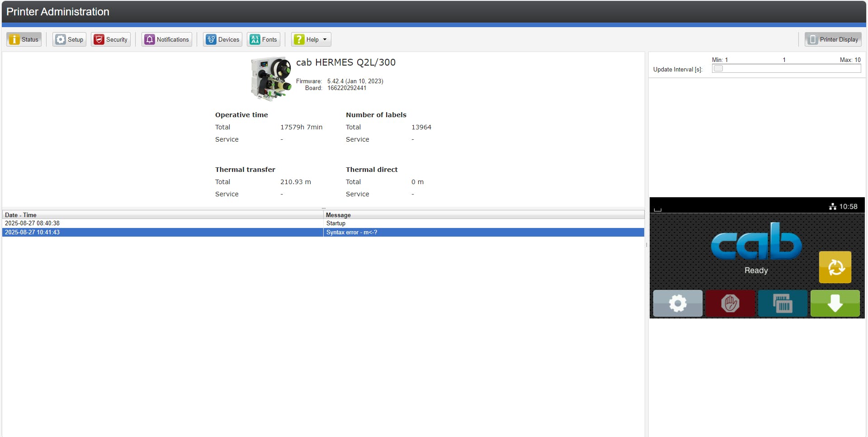
Task: Click the label count 13964 value
Action: 421,127
